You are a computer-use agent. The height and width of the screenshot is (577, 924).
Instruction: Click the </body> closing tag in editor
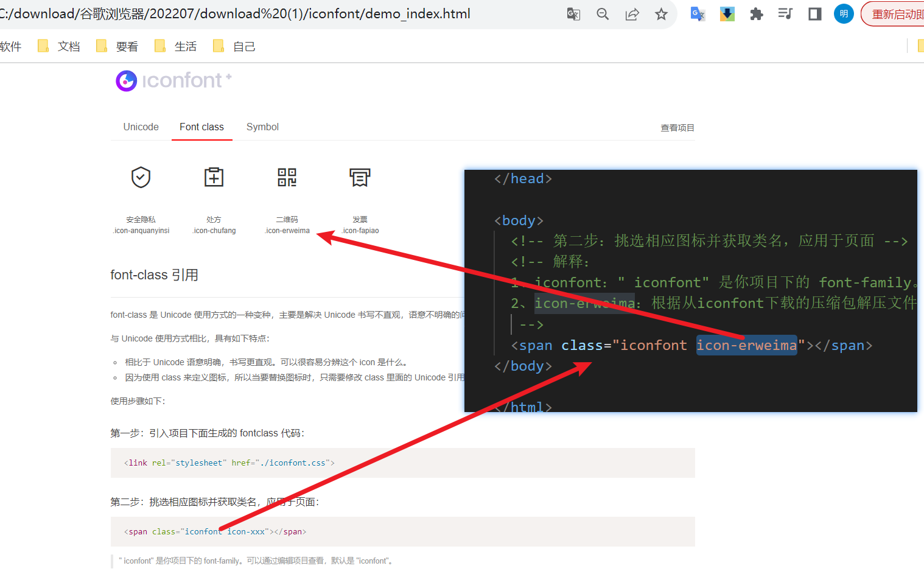pos(523,366)
